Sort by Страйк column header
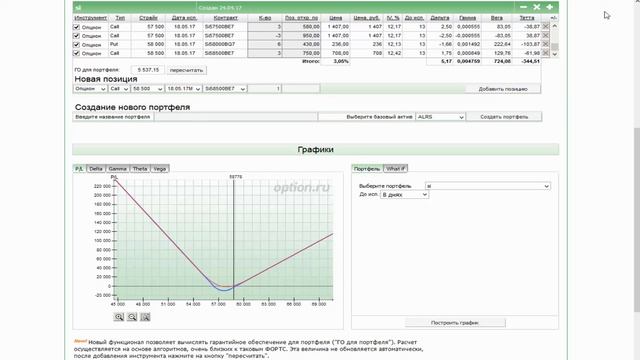The height and width of the screenshot is (360, 640). tap(148, 18)
